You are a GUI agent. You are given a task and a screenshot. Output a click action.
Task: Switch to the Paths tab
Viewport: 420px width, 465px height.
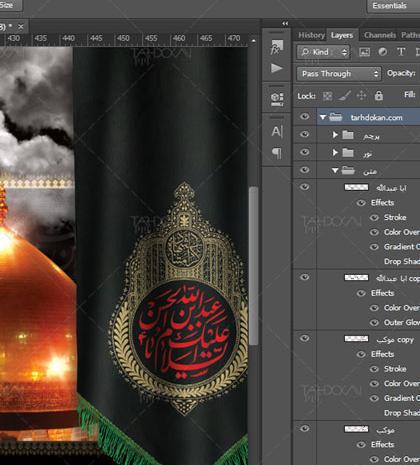tap(410, 35)
